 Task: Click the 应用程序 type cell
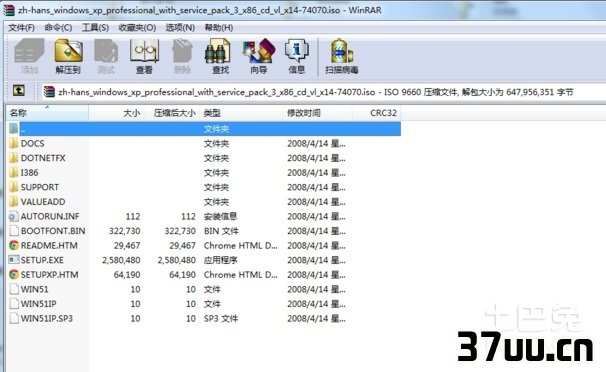[x=220, y=260]
